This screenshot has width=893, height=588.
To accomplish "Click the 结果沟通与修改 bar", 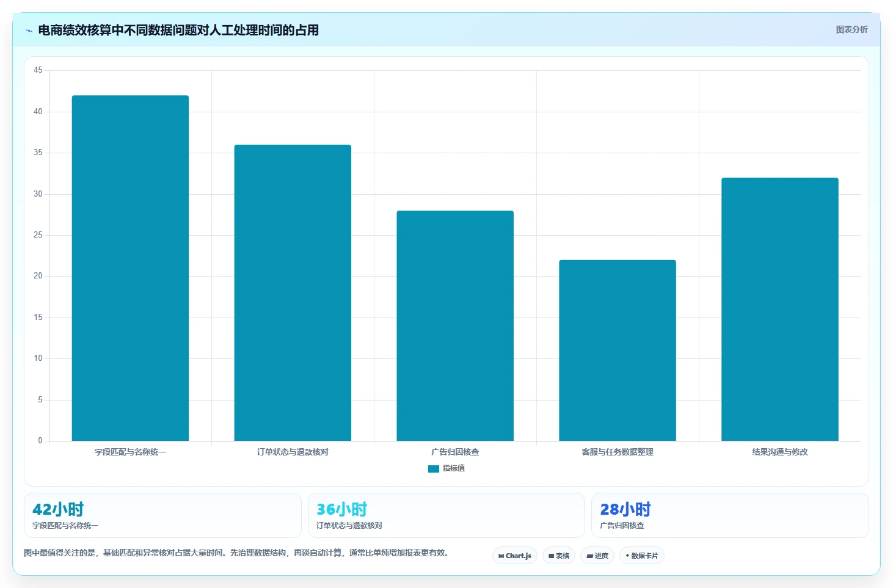I will point(780,309).
